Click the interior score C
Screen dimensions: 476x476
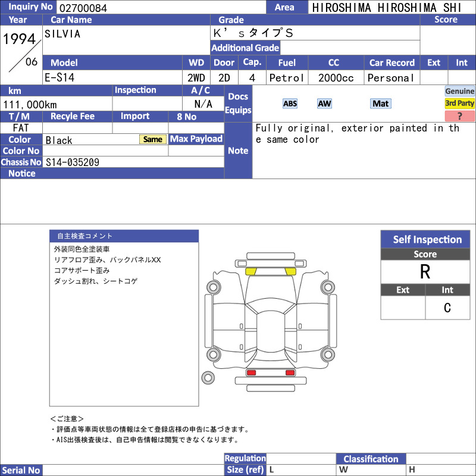[x=447, y=308]
